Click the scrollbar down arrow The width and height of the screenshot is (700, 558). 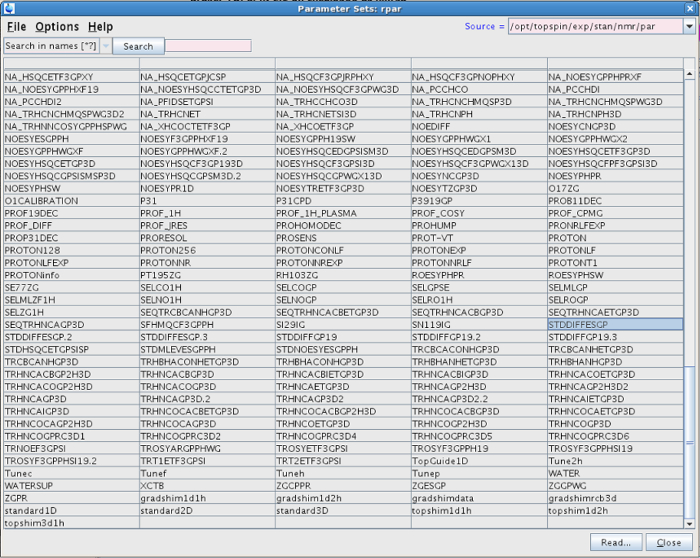(x=689, y=524)
